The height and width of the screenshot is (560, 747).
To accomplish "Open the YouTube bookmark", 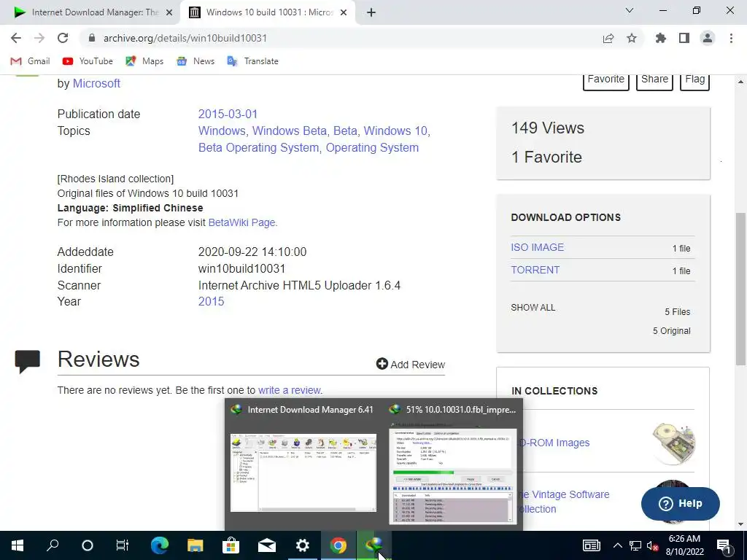I will (x=88, y=61).
